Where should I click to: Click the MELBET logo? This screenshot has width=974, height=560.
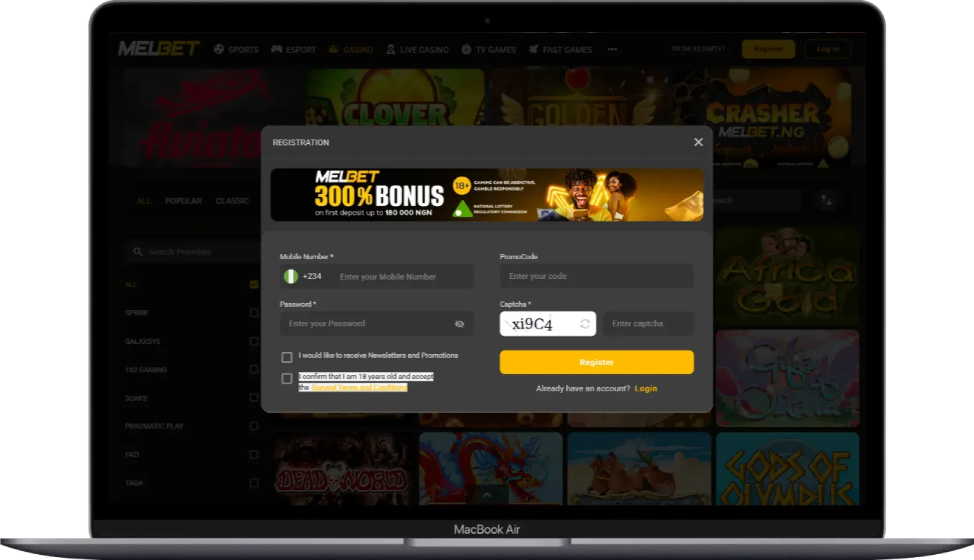(158, 49)
